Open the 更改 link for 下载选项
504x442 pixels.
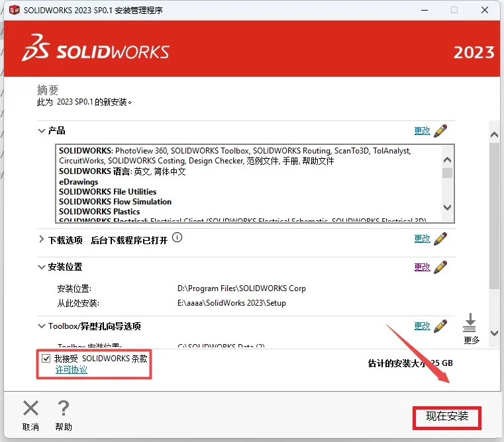[422, 239]
